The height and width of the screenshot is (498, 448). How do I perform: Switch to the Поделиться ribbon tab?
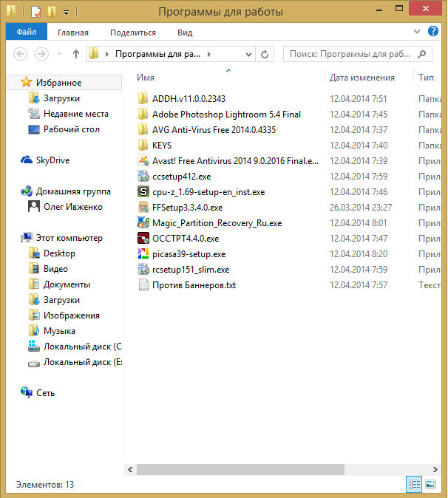(133, 33)
